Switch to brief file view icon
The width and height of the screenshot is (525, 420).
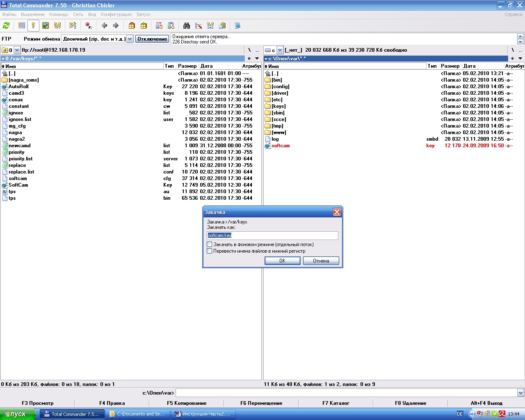22,25
